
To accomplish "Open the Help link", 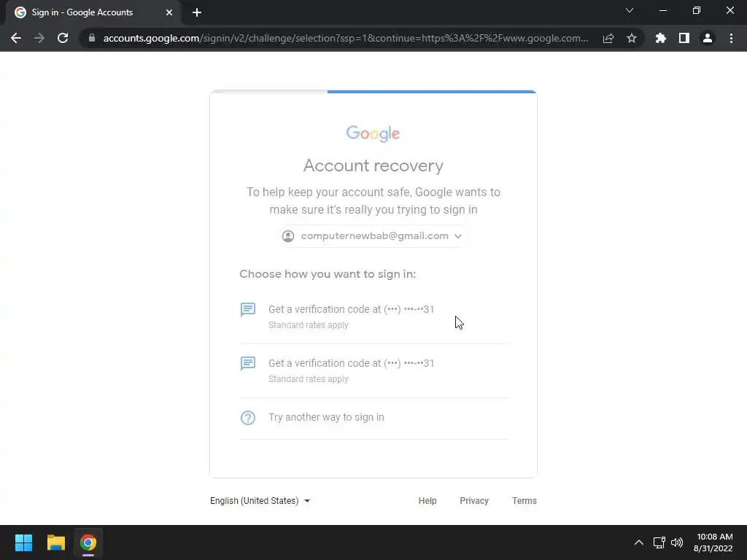I will coord(427,501).
